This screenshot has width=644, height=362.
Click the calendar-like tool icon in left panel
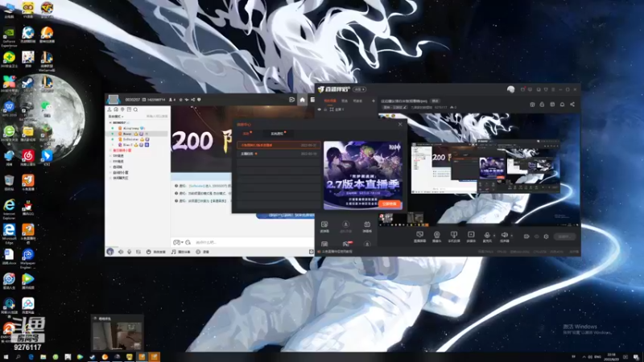pyautogui.click(x=367, y=226)
